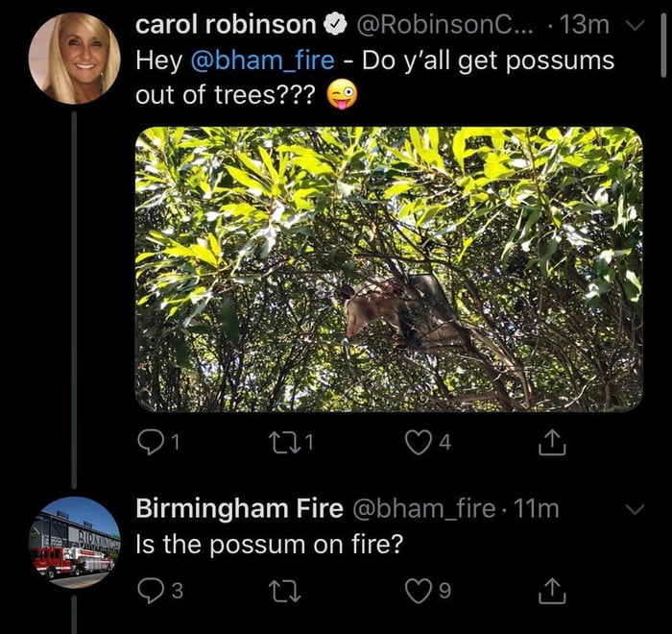Viewport: 672px width, 634px height.
Task: Click the 11m timestamp on reply
Action: pos(539,508)
